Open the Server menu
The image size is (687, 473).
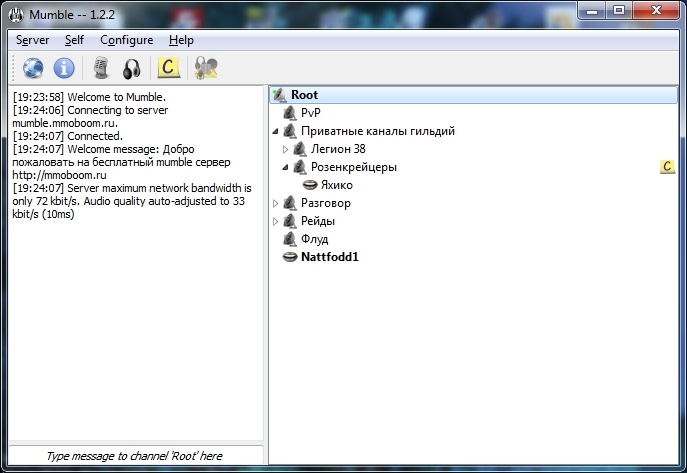coord(32,40)
